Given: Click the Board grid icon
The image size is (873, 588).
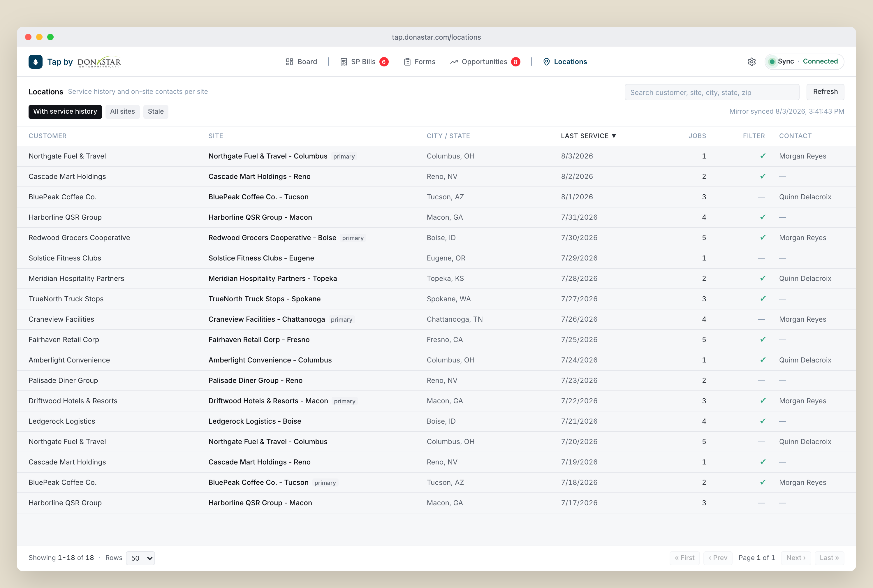Looking at the screenshot, I should pos(290,61).
